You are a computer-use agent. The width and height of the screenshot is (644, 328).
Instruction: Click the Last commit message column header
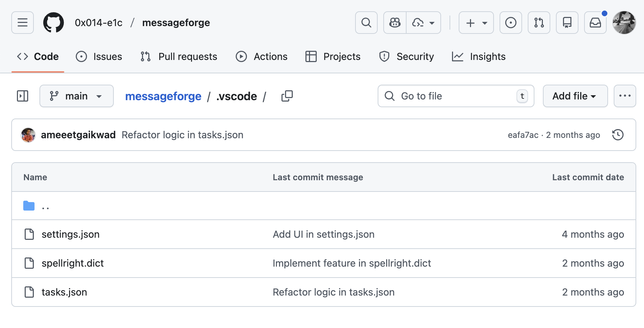coord(318,177)
